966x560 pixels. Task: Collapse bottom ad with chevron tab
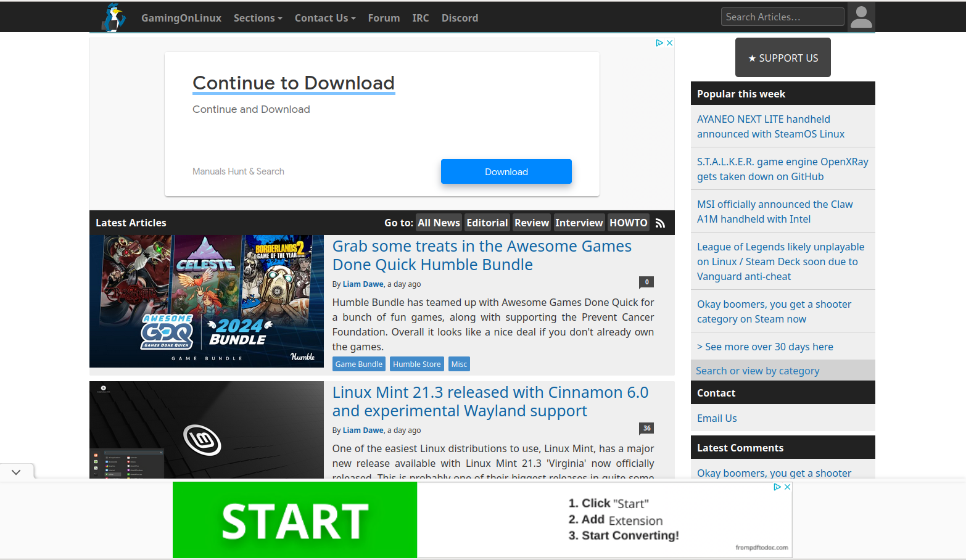(x=16, y=472)
